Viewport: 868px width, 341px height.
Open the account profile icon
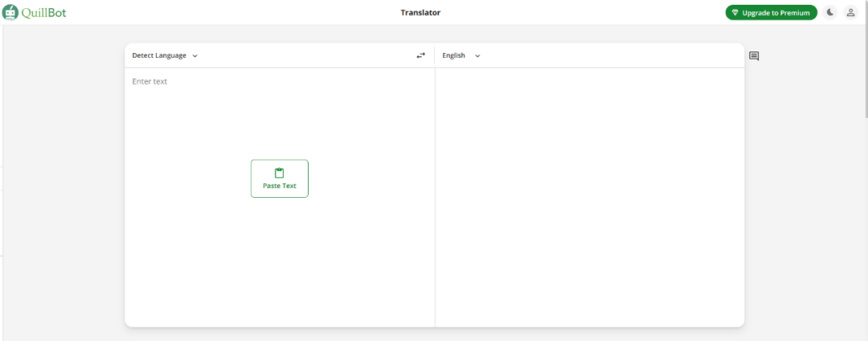click(x=851, y=13)
